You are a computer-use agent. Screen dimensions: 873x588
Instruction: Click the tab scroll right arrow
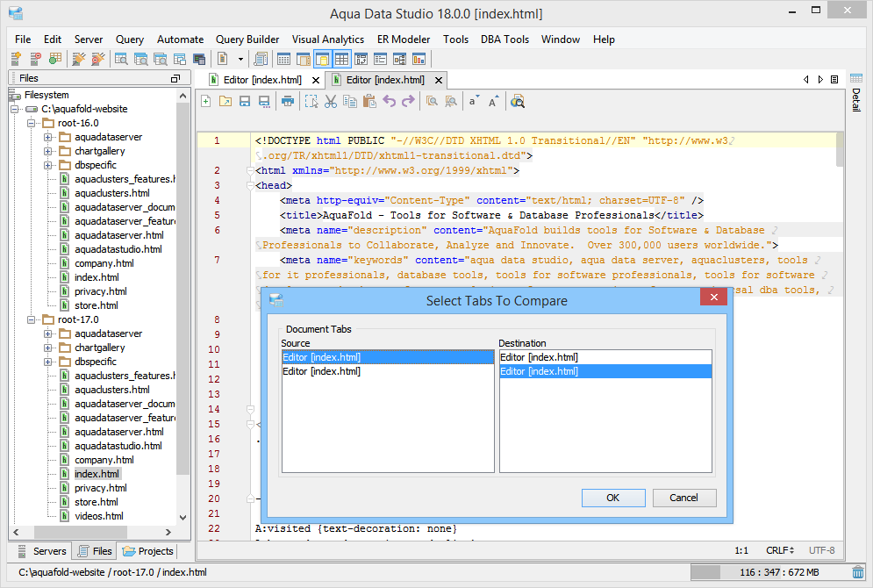(x=820, y=80)
